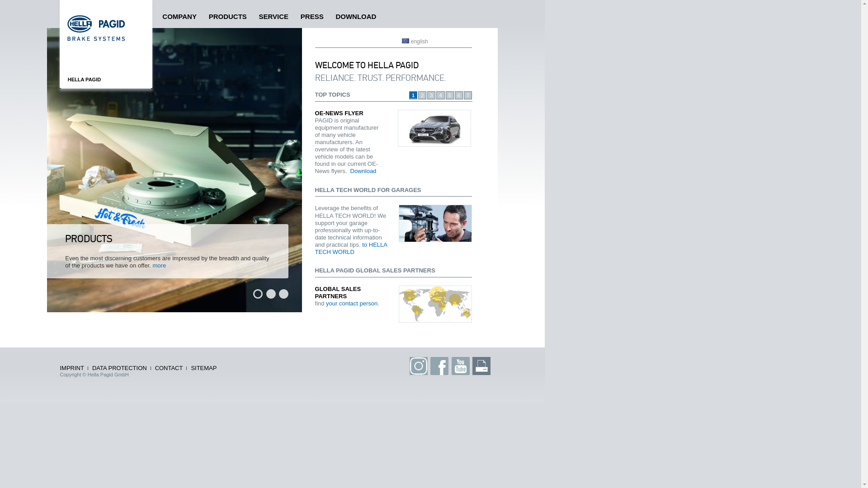Click the TOP TOPICS heading
The height and width of the screenshot is (488, 868).
[x=333, y=95]
